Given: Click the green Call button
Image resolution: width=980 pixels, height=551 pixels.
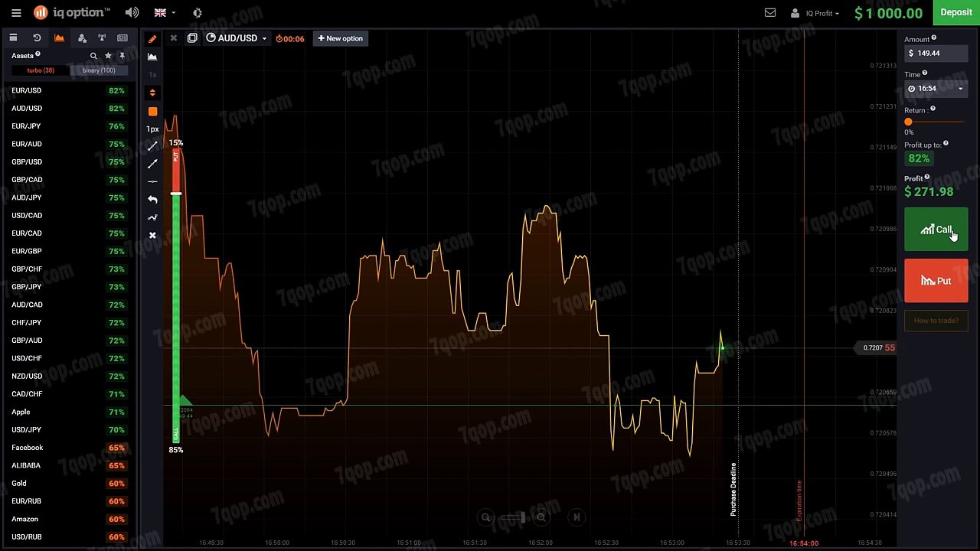Looking at the screenshot, I should coord(936,230).
